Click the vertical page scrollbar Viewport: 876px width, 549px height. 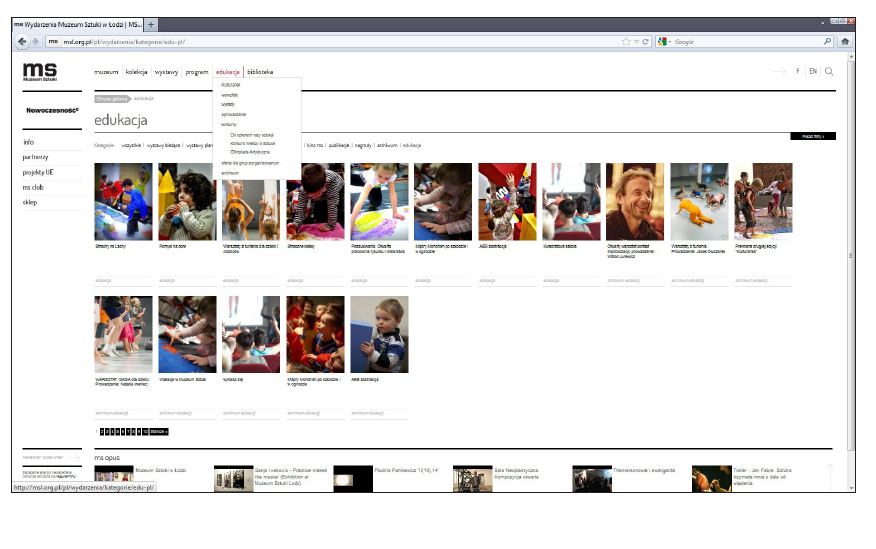(x=851, y=255)
